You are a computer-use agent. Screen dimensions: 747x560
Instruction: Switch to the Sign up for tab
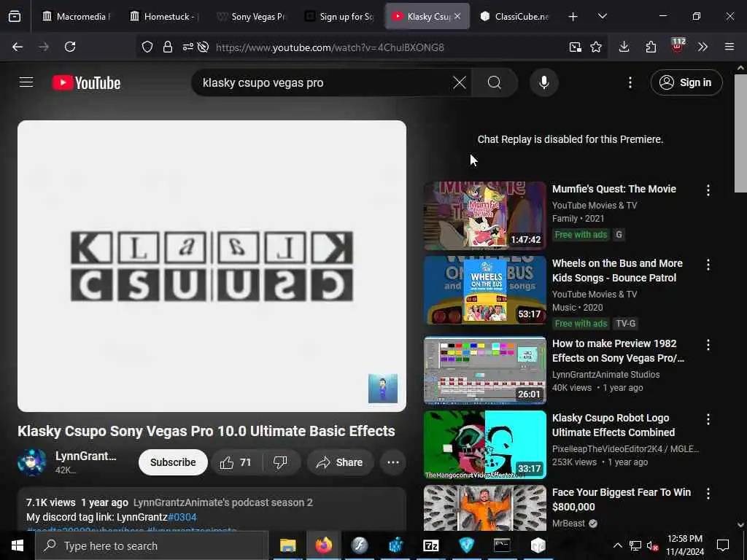(x=339, y=17)
